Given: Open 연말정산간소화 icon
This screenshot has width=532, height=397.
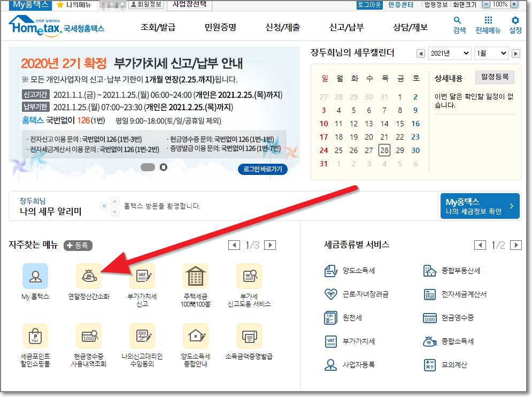Looking at the screenshot, I should 89,276.
